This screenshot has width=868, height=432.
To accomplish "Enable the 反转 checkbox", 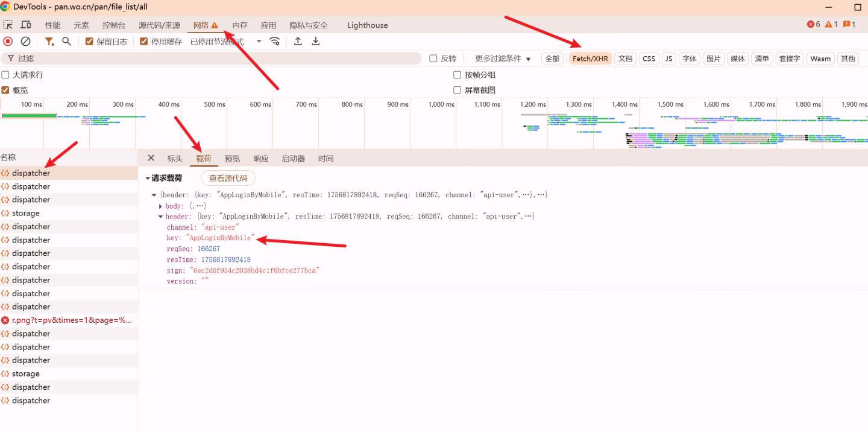I will coord(433,59).
